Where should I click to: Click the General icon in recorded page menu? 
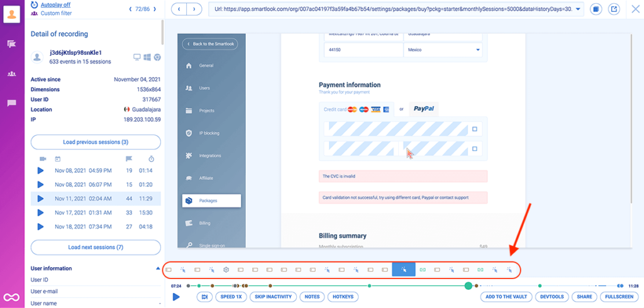click(x=189, y=65)
